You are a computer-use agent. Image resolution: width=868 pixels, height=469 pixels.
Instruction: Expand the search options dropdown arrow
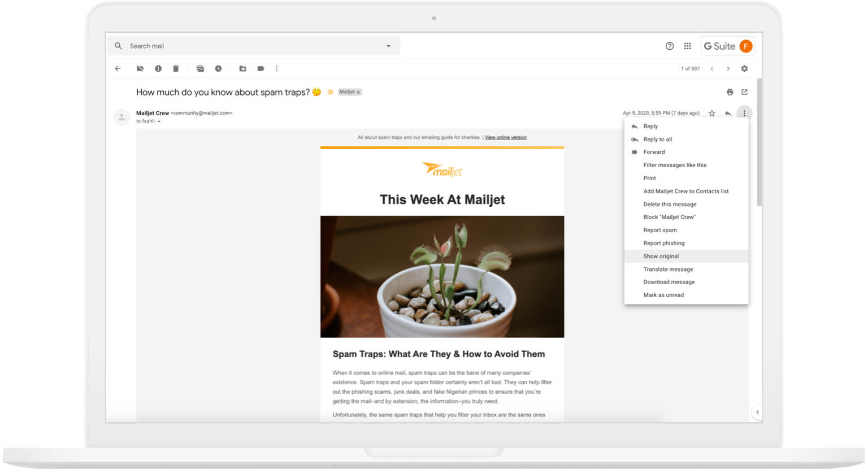(x=388, y=46)
